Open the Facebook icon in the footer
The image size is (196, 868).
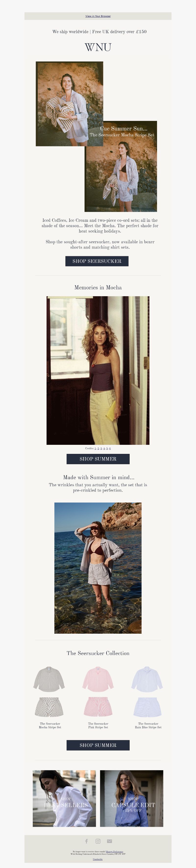pos(86,841)
